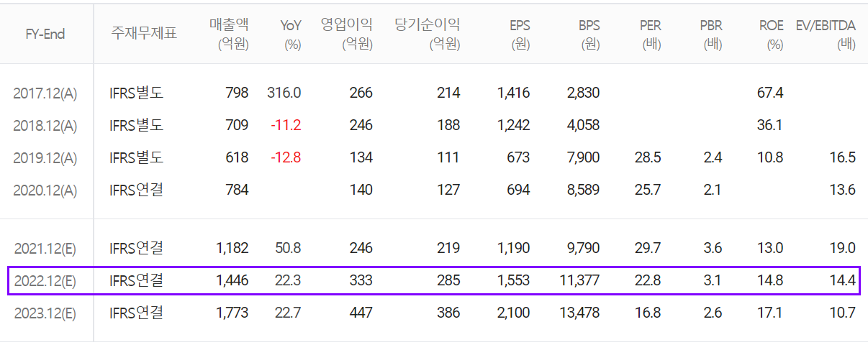
Task: Click the ROE (%) column header
Action: (772, 34)
